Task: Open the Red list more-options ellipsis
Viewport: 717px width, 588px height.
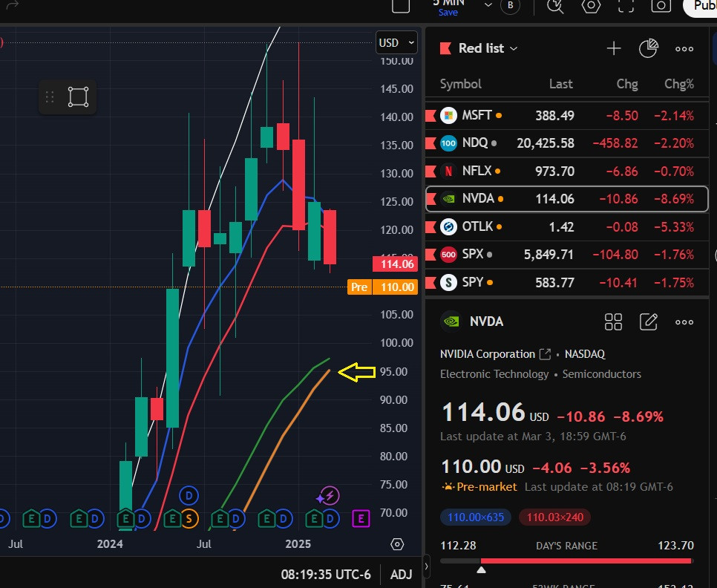Action: (684, 49)
